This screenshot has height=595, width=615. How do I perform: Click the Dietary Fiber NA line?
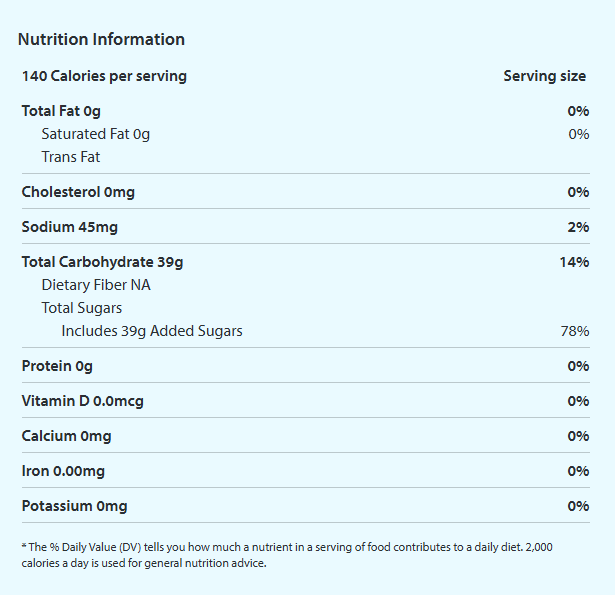click(x=96, y=285)
